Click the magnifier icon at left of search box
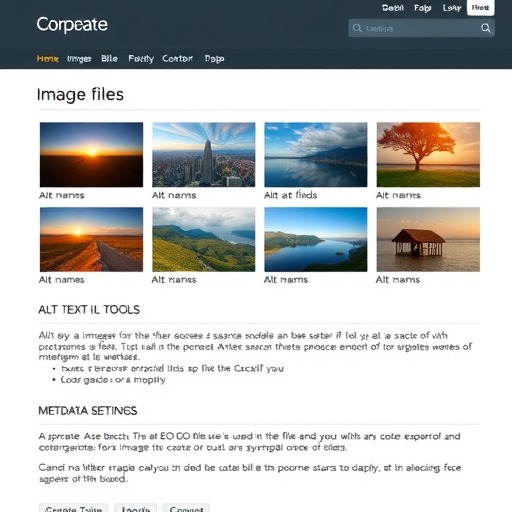Image resolution: width=512 pixels, height=512 pixels. (x=357, y=28)
